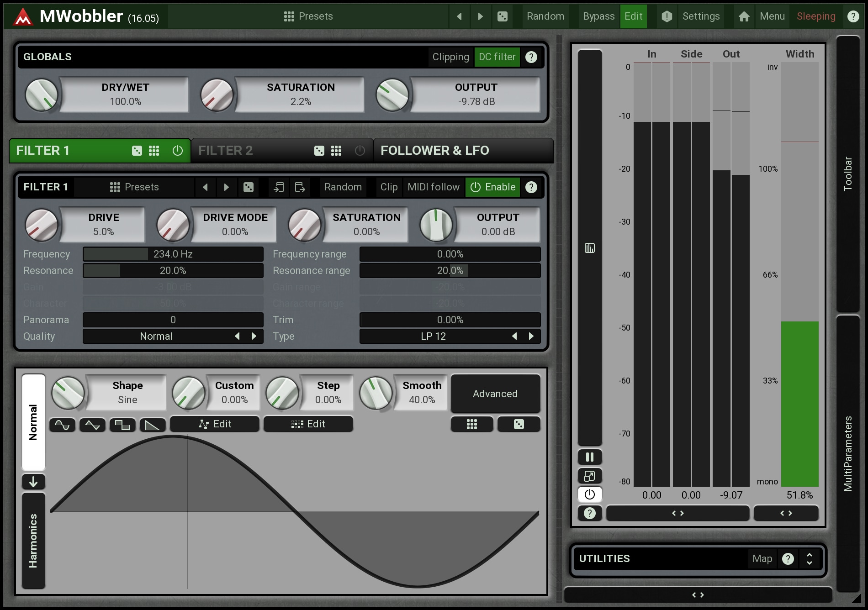Click the meter display-type icon
The height and width of the screenshot is (610, 868).
pos(589,248)
